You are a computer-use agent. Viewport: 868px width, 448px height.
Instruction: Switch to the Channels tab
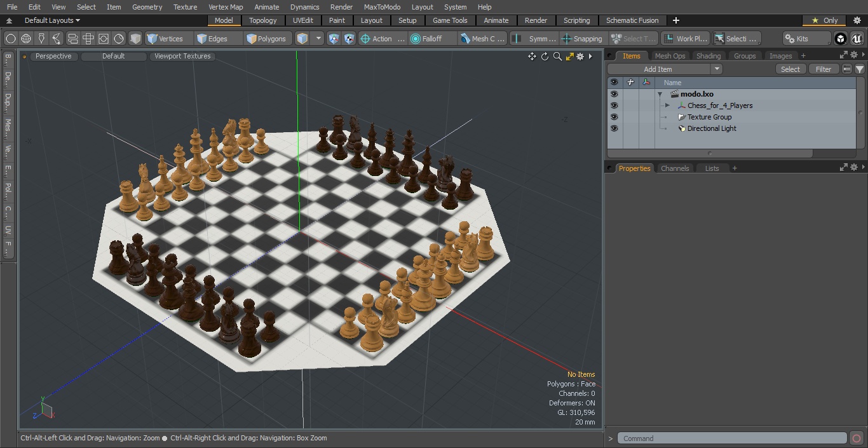pyautogui.click(x=675, y=168)
